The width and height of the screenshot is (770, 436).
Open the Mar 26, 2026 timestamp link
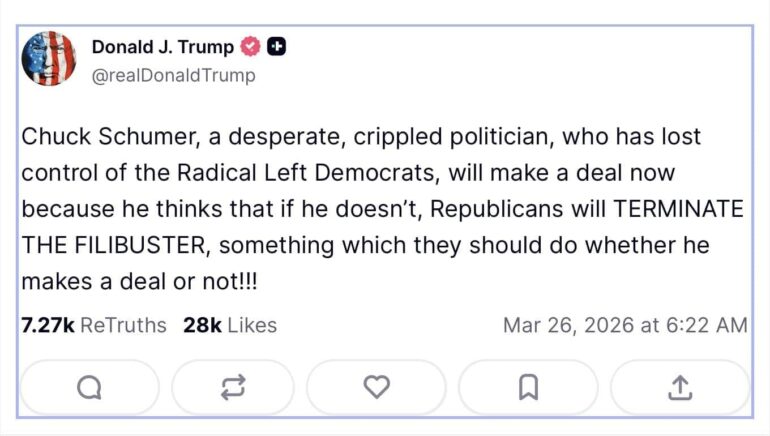(624, 325)
